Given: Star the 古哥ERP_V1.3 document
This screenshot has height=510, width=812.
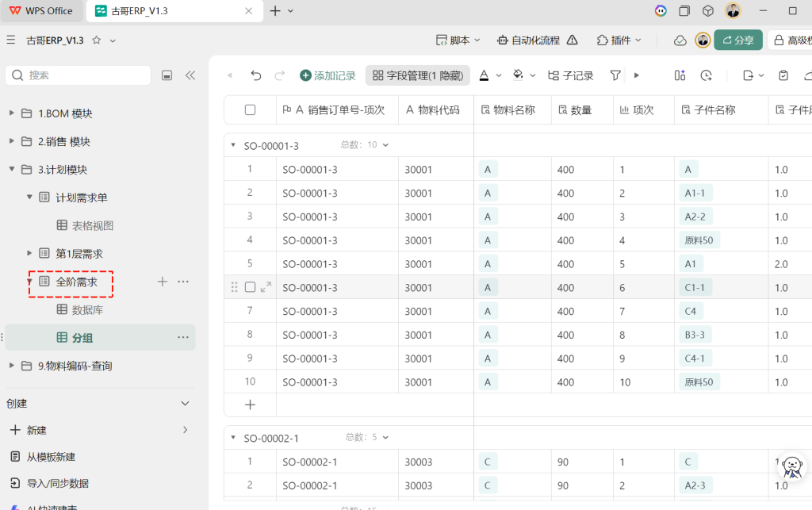Looking at the screenshot, I should 96,40.
